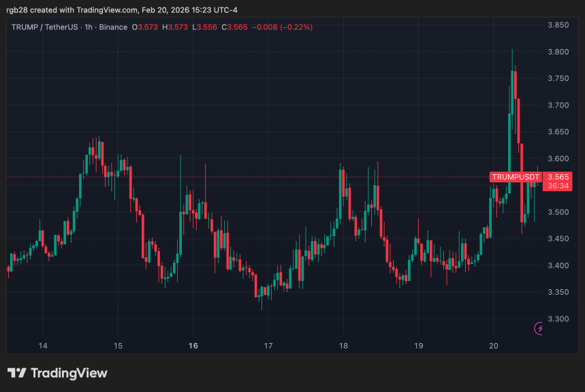Click date 14 on the time axis
Image resolution: width=585 pixels, height=392 pixels.
pyautogui.click(x=43, y=346)
